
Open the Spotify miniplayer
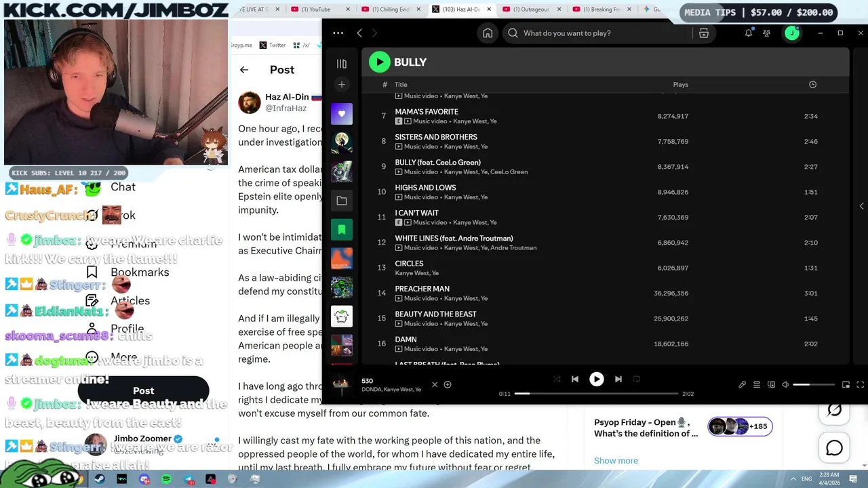click(846, 385)
